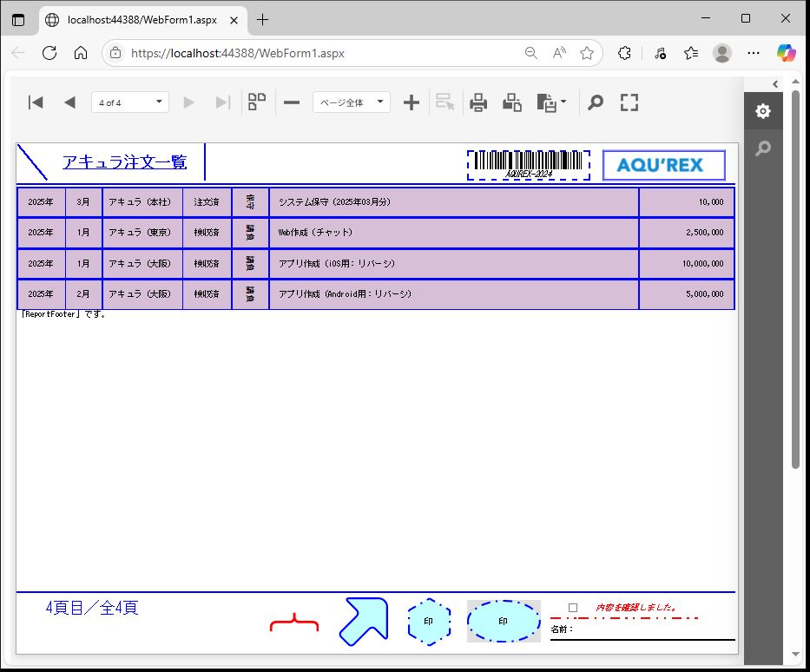Check the content confirmation checkbox
Screen dimensions: 810x672
pos(572,608)
